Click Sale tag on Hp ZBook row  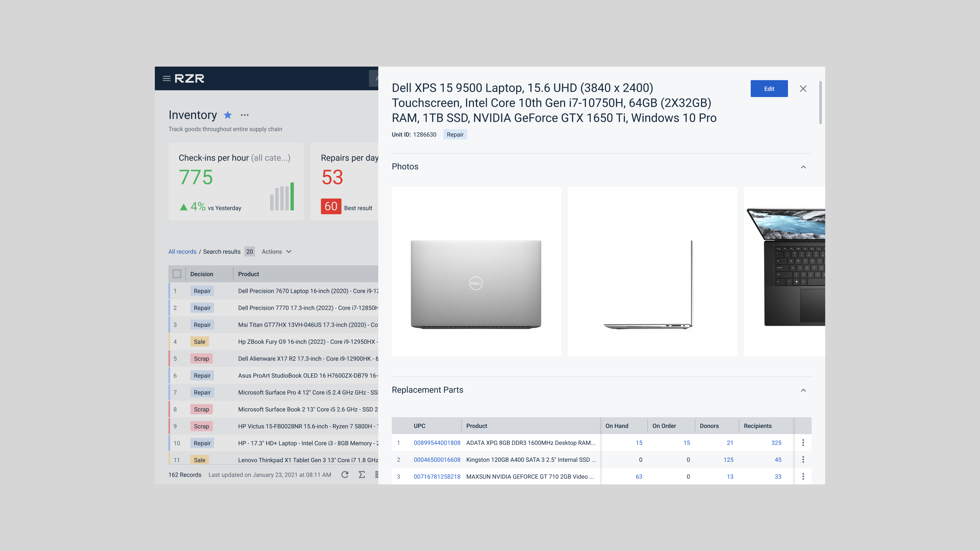click(199, 341)
